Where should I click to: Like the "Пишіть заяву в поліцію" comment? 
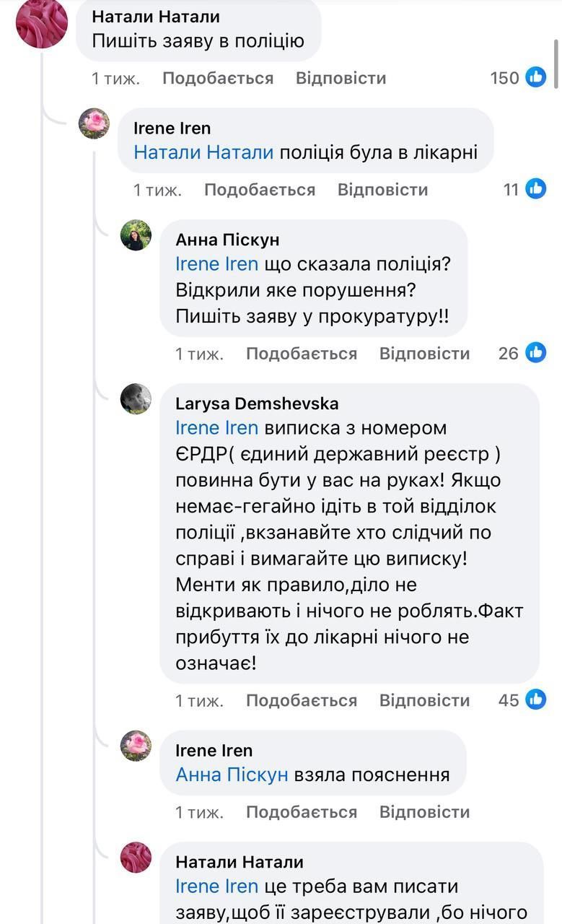218,78
